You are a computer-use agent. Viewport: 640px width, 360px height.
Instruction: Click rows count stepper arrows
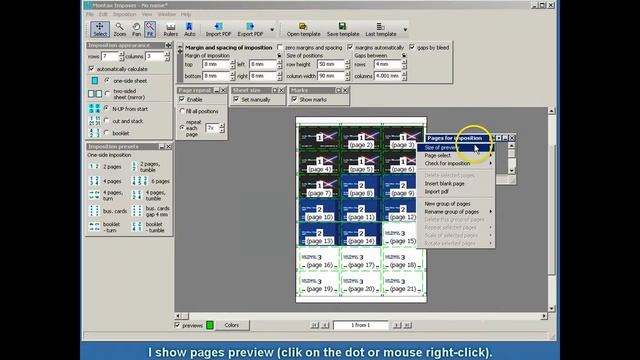tap(121, 56)
